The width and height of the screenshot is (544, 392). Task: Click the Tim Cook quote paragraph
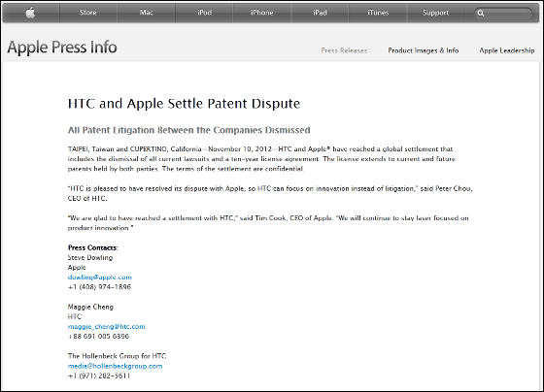268,223
